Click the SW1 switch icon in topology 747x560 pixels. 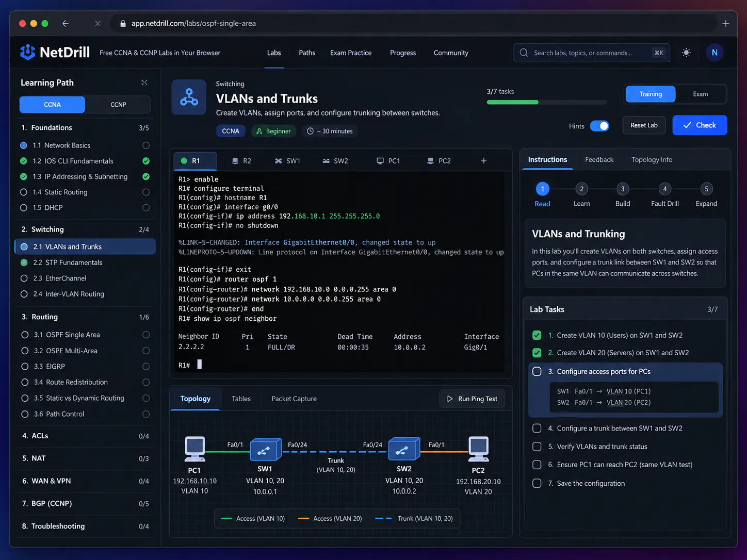click(x=265, y=449)
